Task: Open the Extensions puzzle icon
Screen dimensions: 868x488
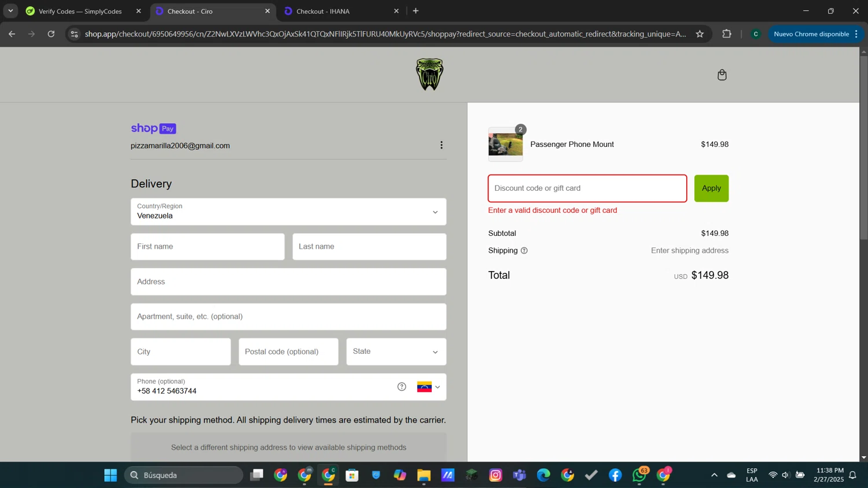Action: [727, 34]
